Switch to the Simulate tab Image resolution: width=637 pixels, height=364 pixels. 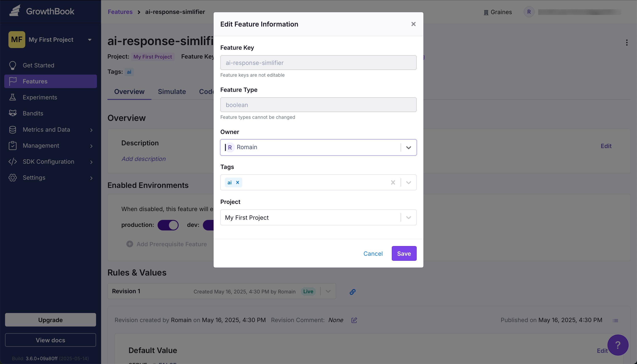[x=172, y=91]
